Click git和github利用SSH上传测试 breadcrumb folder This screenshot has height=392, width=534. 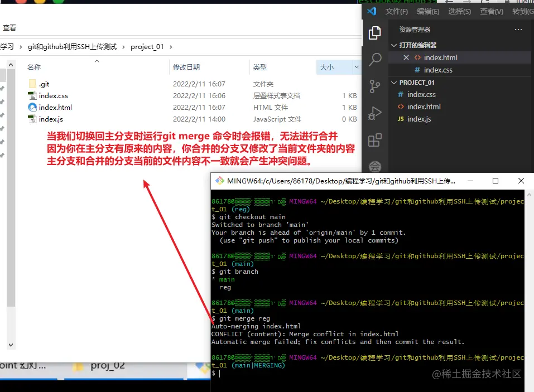coord(72,47)
